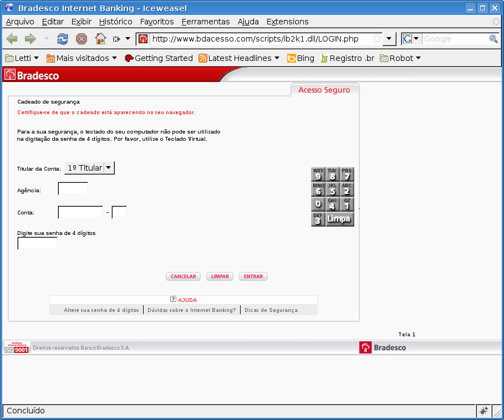Click the CANCELAR button
The height and width of the screenshot is (420, 504).
point(183,276)
